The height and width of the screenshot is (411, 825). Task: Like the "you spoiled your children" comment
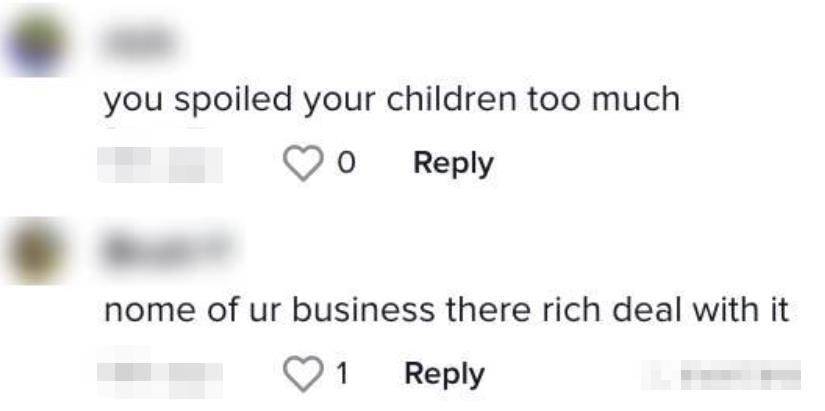coord(303,164)
